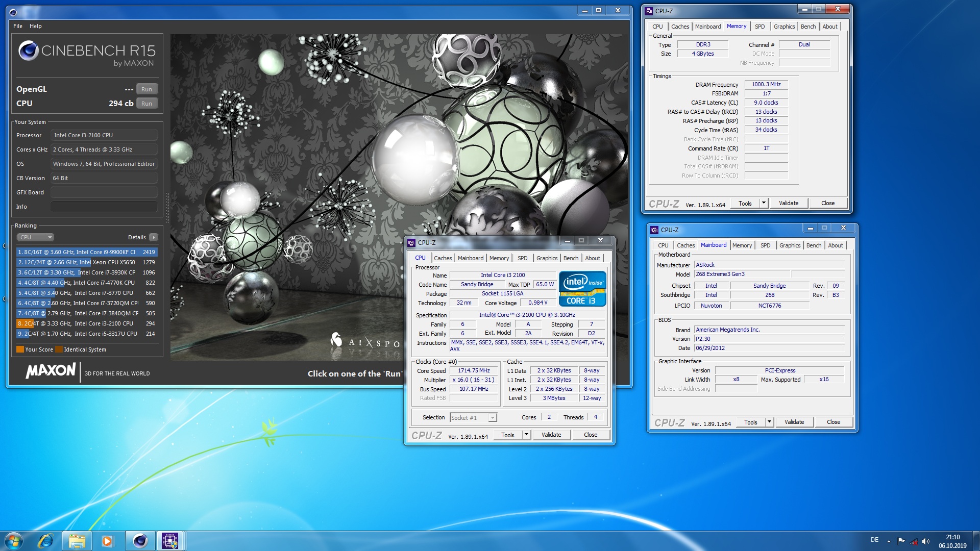Image resolution: width=980 pixels, height=551 pixels.
Task: Click the Your Score orange swatch
Action: [20, 349]
